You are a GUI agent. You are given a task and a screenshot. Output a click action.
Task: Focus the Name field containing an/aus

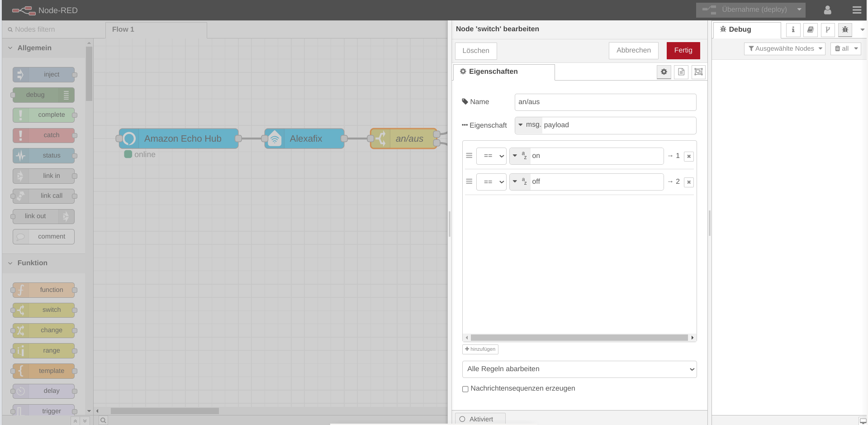point(605,102)
